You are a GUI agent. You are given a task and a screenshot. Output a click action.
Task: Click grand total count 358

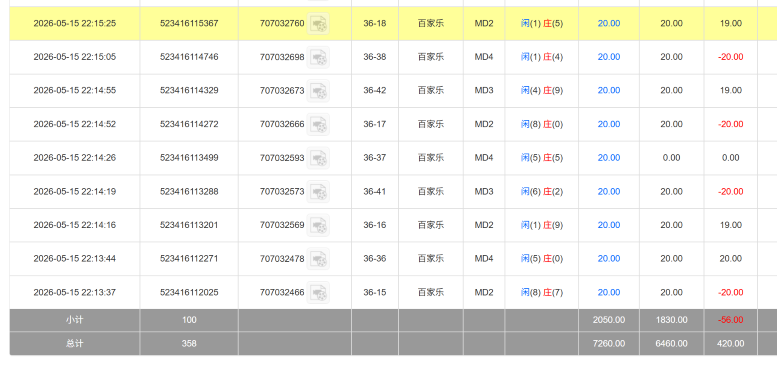(189, 343)
